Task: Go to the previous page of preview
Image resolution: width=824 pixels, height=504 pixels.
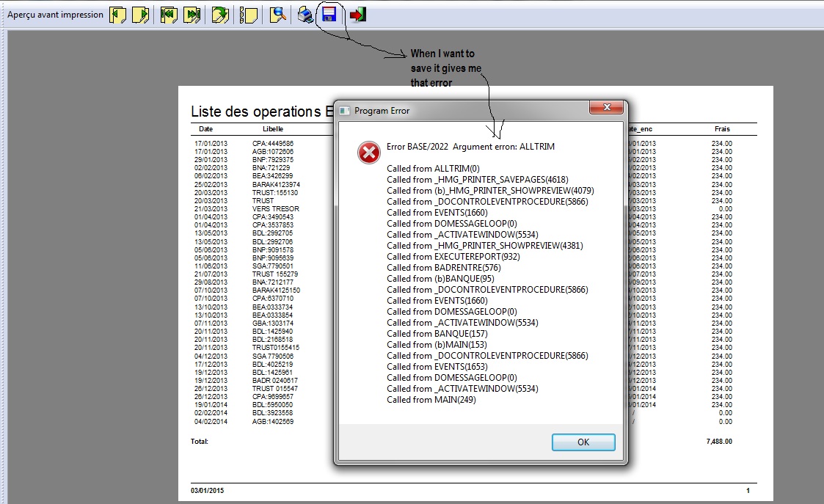Action: [x=118, y=15]
